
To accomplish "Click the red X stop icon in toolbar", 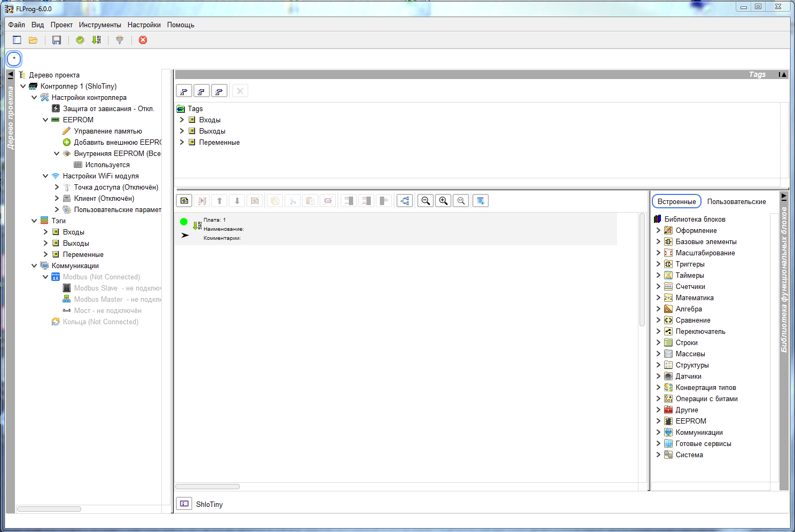I will [143, 40].
